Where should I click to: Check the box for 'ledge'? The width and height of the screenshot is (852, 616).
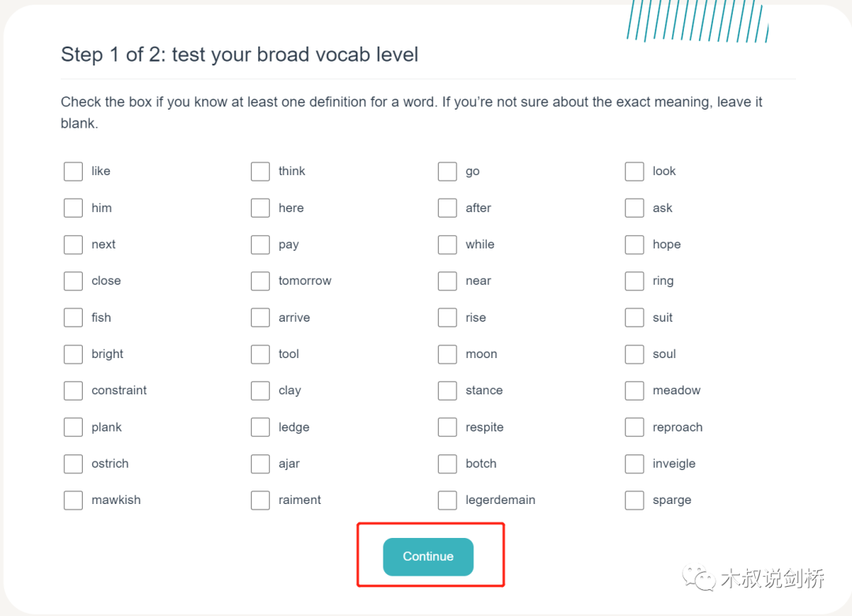260,427
